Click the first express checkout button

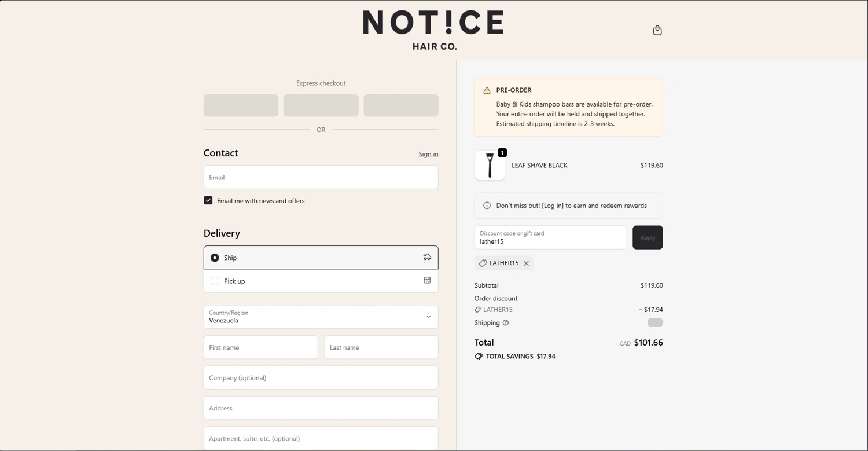tap(241, 105)
